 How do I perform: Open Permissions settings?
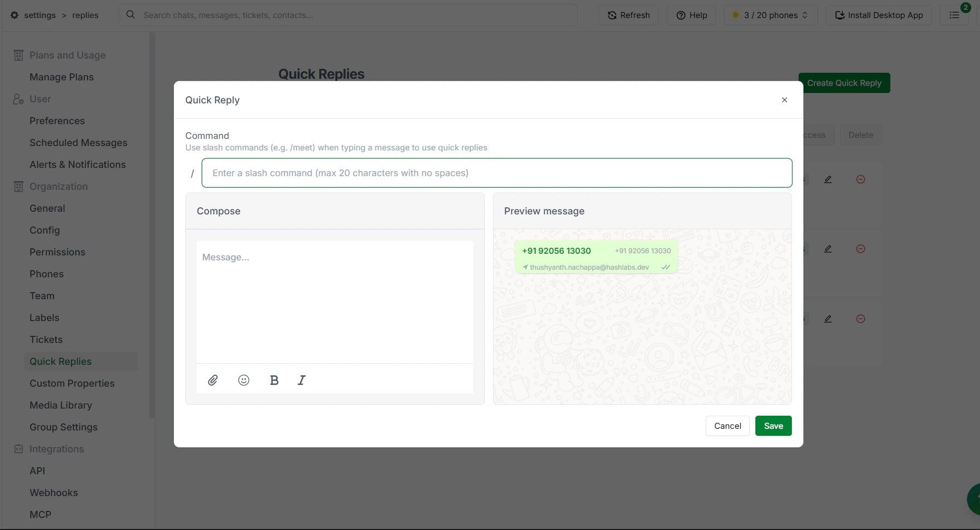[x=57, y=252]
